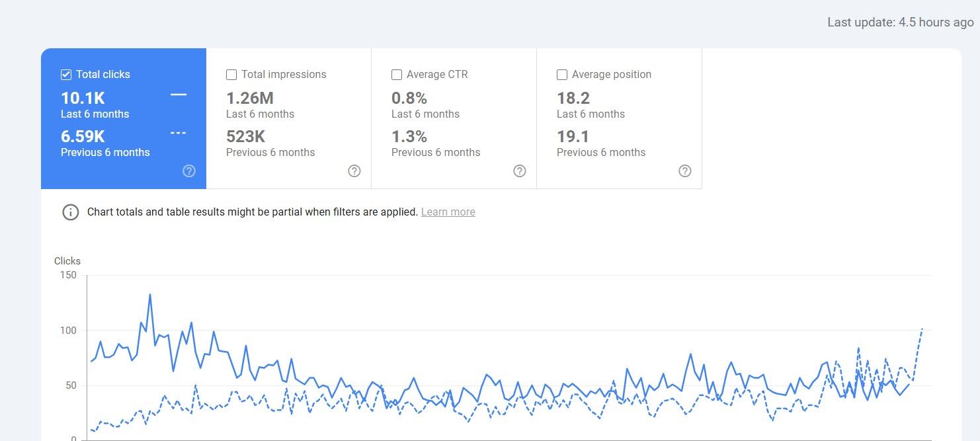Click help icon in Total clicks card
This screenshot has width=980, height=441.
(x=189, y=171)
